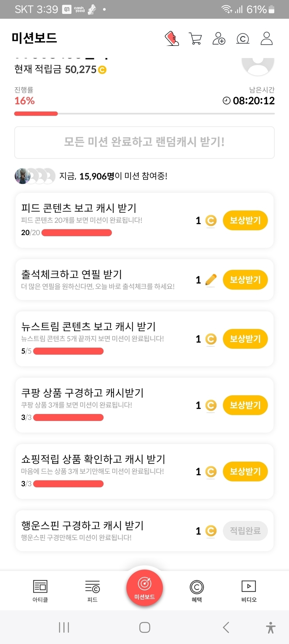Tap the participant avatar thumbnails
Viewport: 289px width, 644px height.
35,176
